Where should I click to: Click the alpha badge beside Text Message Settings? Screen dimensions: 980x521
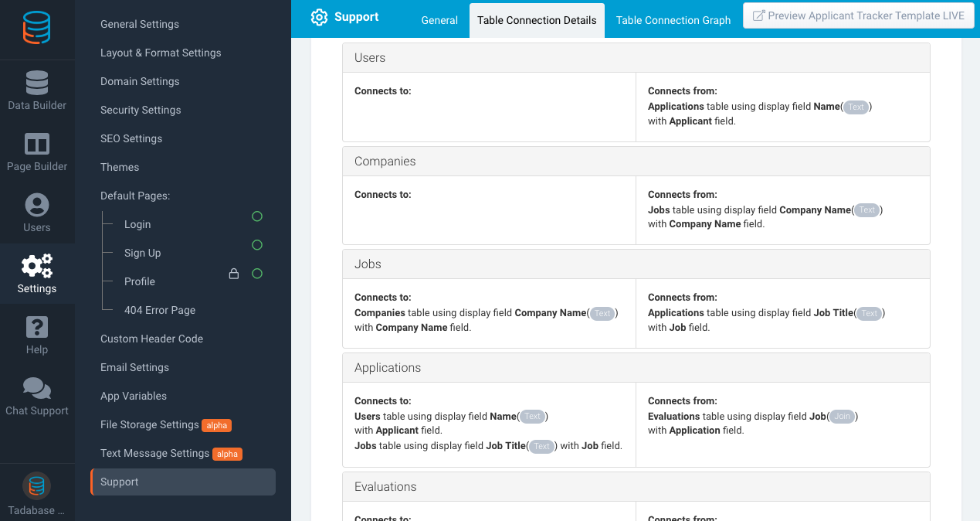[228, 454]
